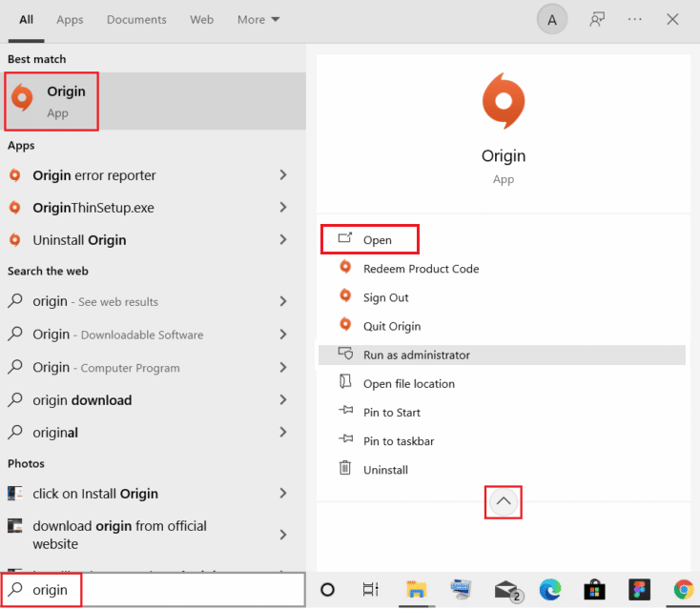Select Run as administrator
This screenshot has width=700, height=609.
click(x=502, y=355)
